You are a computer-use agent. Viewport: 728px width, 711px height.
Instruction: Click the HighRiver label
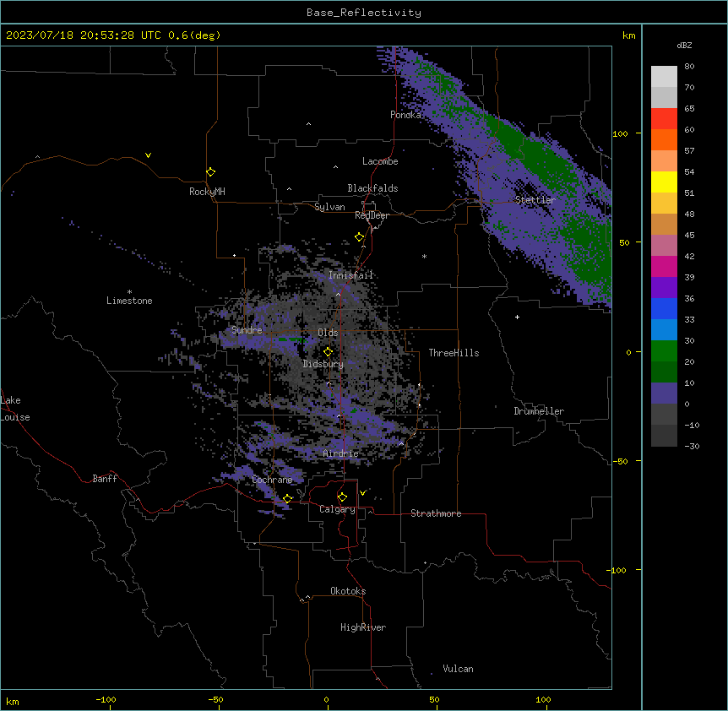[x=363, y=627]
